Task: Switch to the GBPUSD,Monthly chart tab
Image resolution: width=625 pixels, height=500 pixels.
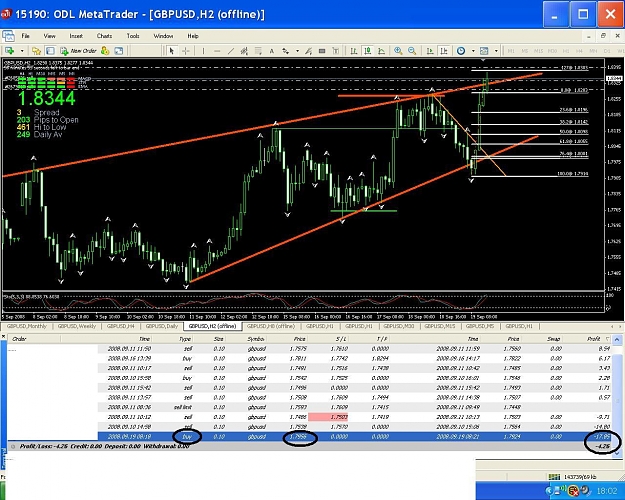Action: (x=27, y=326)
